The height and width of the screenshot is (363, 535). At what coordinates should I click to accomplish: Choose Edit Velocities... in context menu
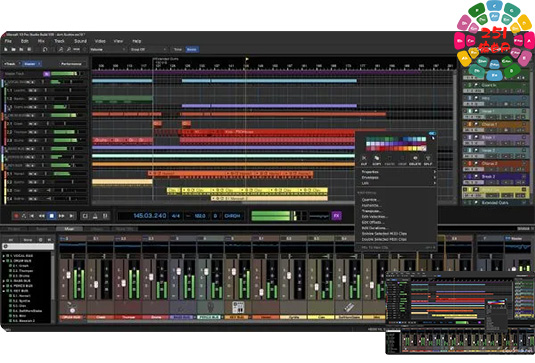tap(374, 216)
